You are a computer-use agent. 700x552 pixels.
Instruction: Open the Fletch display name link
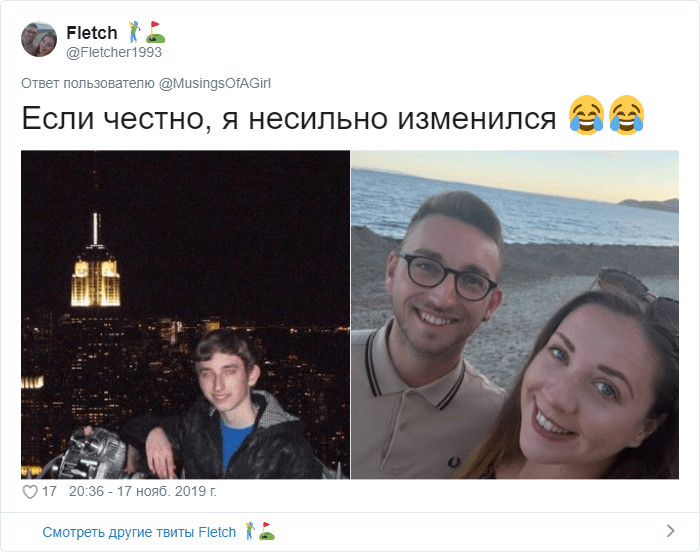tap(92, 33)
